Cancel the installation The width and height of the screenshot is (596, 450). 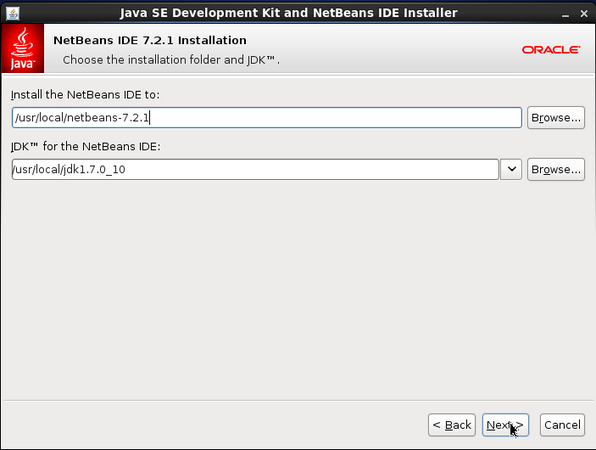pyautogui.click(x=562, y=425)
